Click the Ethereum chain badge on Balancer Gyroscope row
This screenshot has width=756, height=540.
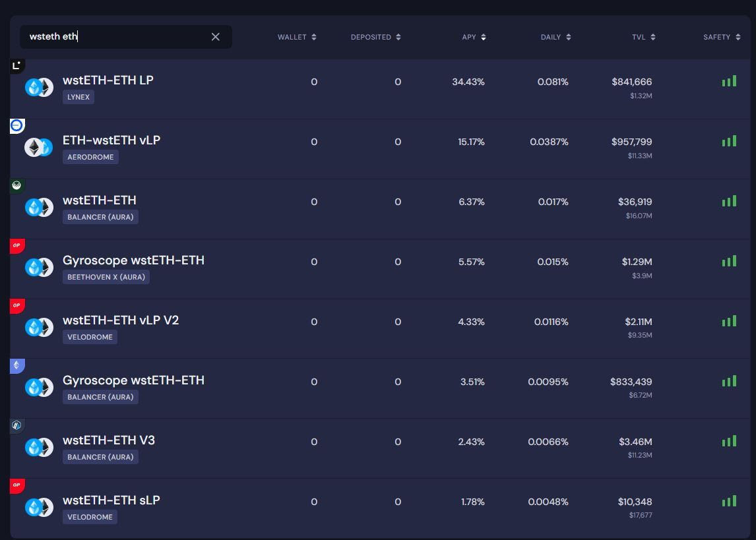coord(17,366)
